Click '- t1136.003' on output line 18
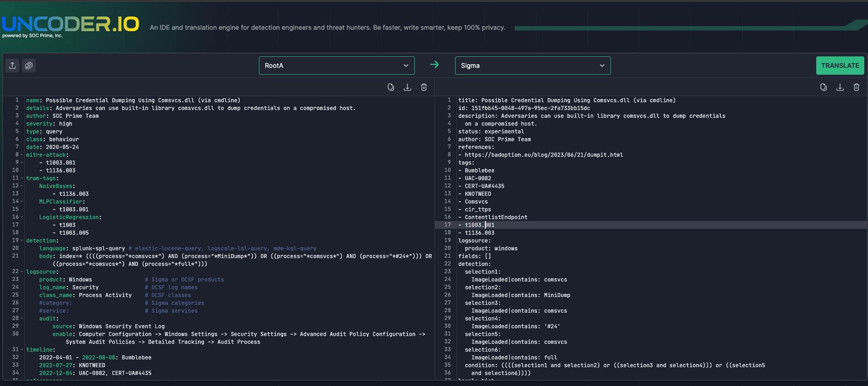868x386 pixels. [x=476, y=233]
